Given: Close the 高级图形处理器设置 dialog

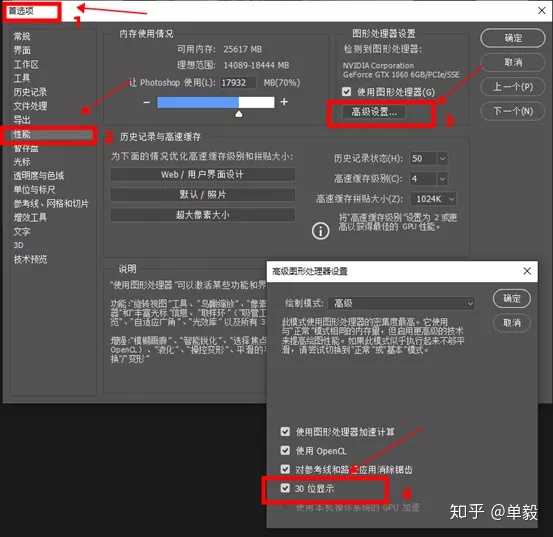Looking at the screenshot, I should click(527, 271).
